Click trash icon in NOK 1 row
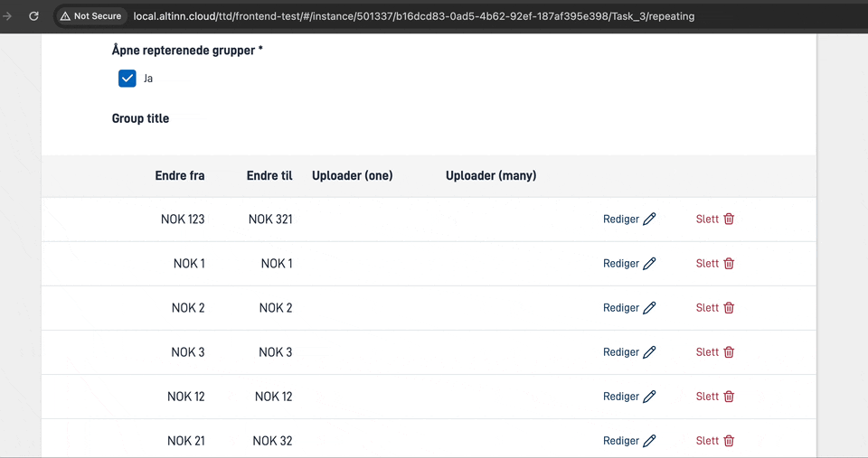This screenshot has height=458, width=868. click(729, 264)
